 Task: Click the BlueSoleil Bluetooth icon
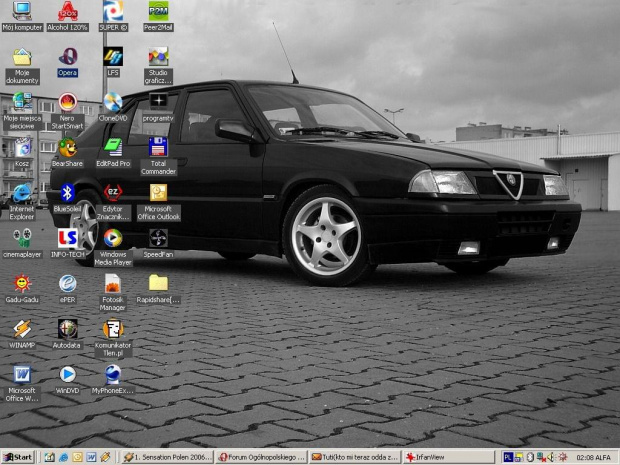click(x=67, y=193)
